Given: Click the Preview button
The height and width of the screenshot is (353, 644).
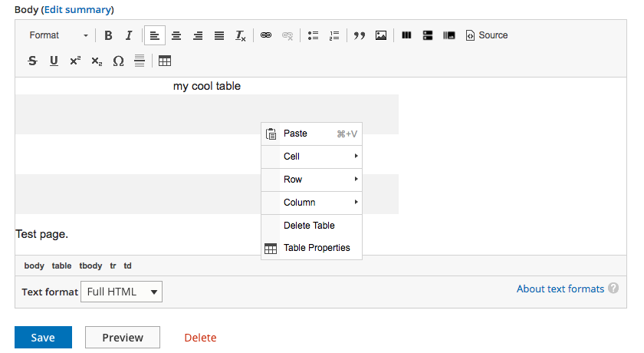Looking at the screenshot, I should click(x=123, y=338).
